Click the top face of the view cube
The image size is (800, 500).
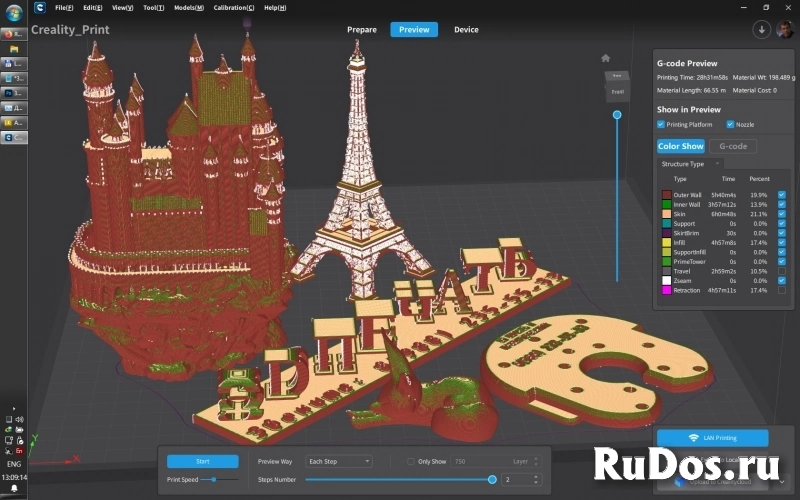point(617,76)
